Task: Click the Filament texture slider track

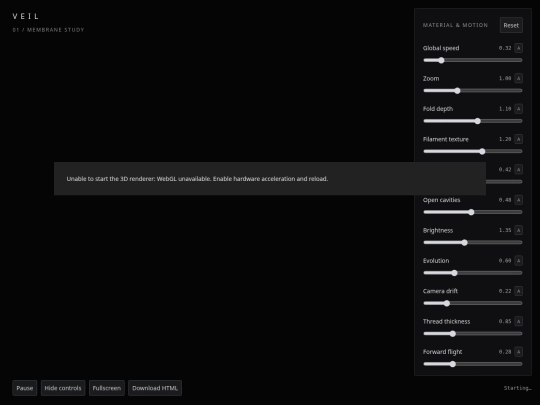Action: 472,151
